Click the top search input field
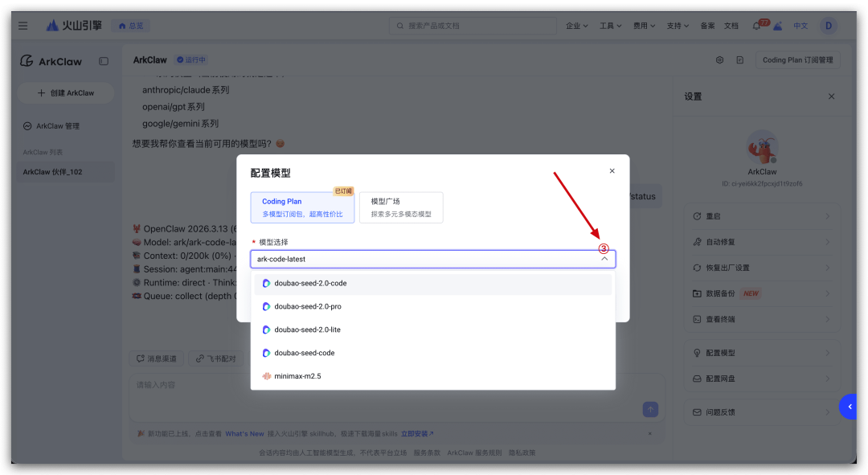This screenshot has height=475, width=868. pos(474,26)
